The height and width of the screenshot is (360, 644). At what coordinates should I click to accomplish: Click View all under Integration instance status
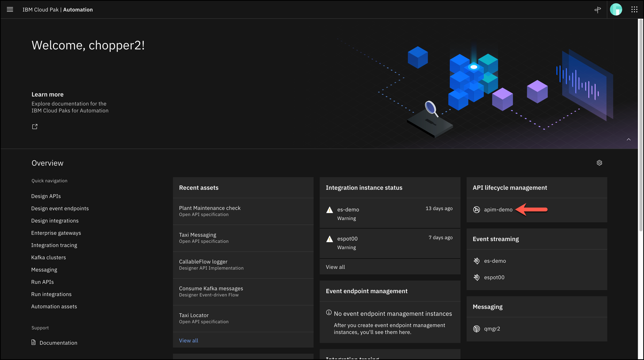pyautogui.click(x=335, y=267)
